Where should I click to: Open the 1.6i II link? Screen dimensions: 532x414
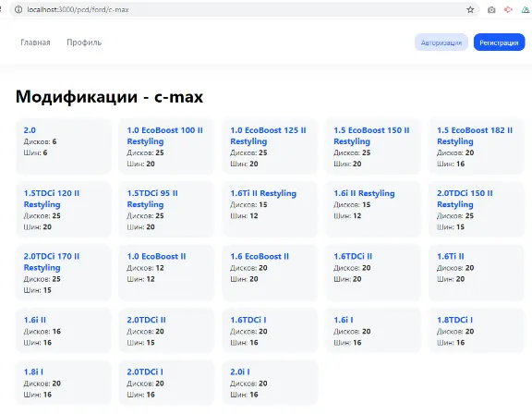35,320
